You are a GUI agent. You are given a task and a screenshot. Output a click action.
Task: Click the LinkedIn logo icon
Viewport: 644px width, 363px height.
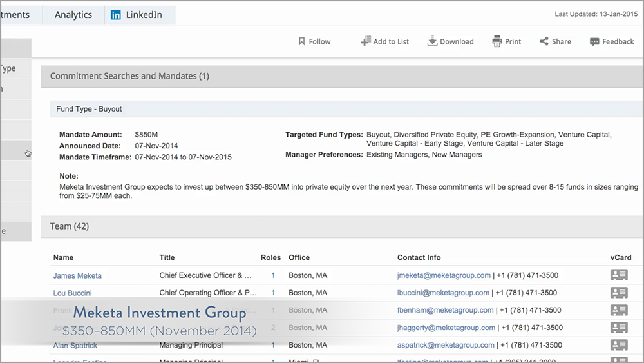(116, 15)
